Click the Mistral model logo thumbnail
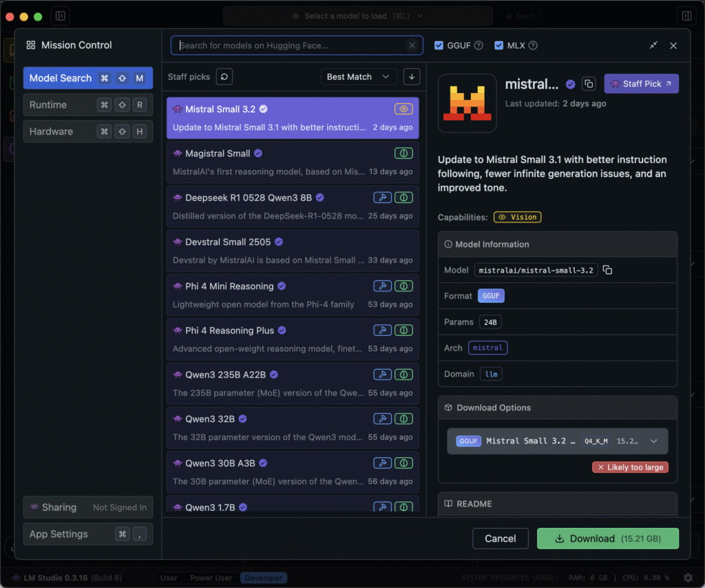 (467, 103)
